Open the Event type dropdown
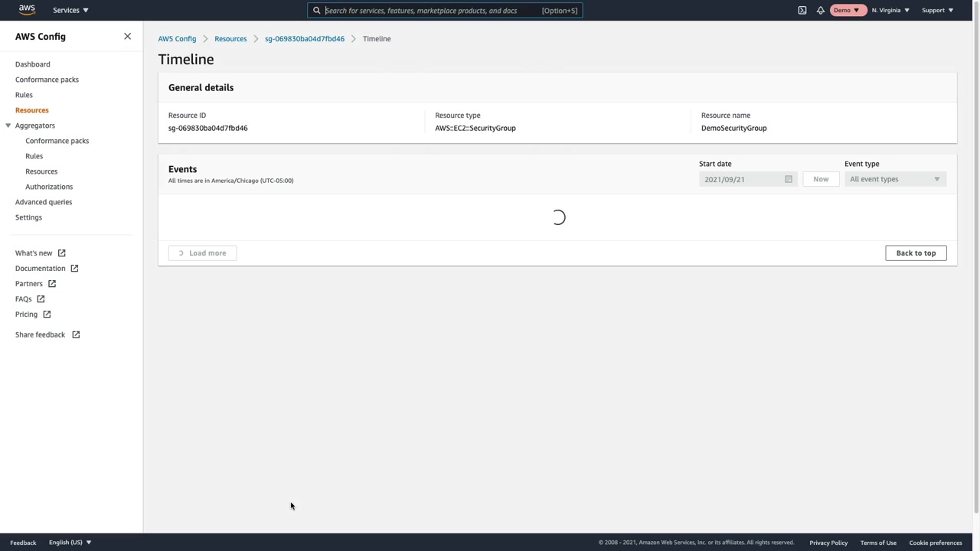 point(895,179)
